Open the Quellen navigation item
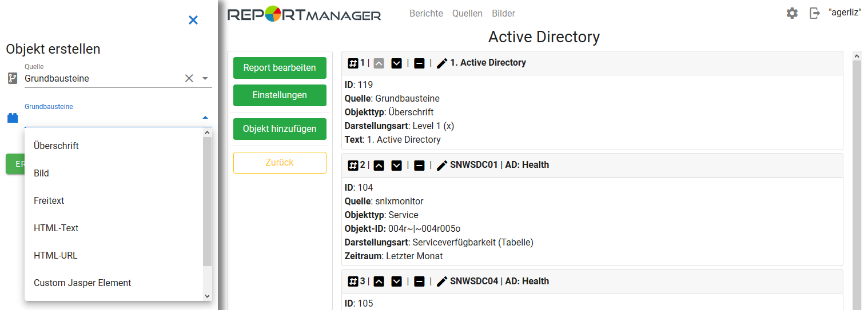This screenshot has width=868, height=310. pyautogui.click(x=467, y=13)
